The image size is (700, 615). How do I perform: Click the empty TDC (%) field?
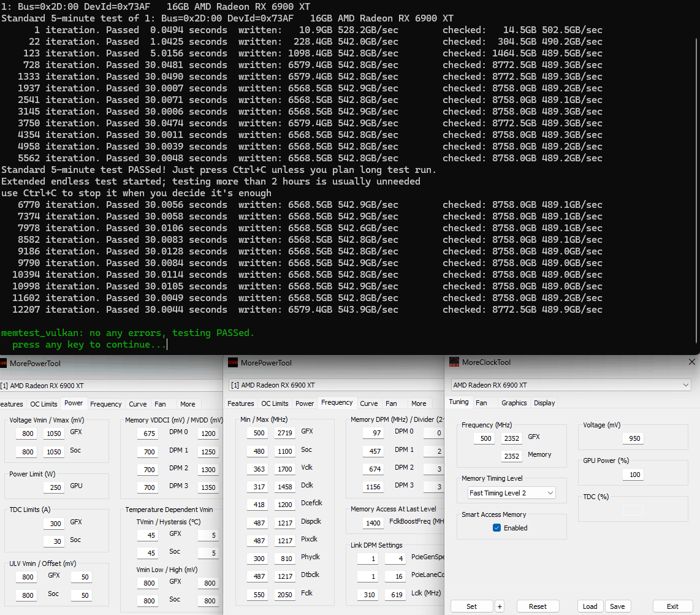pos(633,510)
